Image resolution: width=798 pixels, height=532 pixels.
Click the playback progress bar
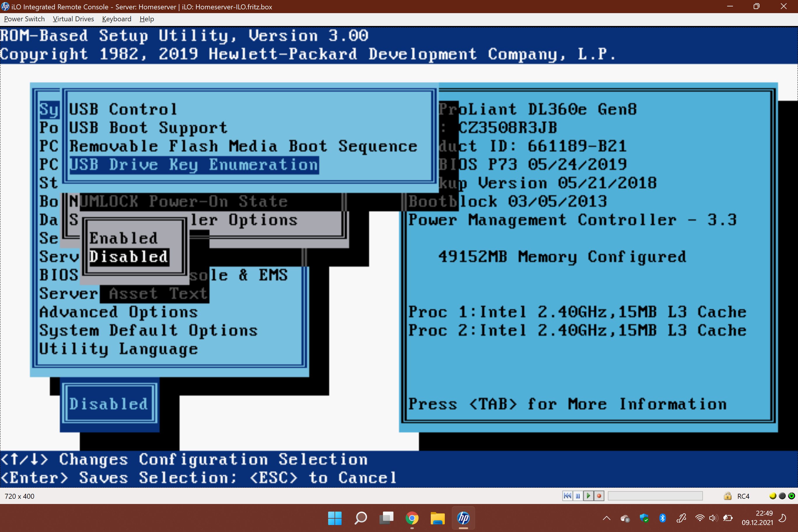tap(655, 496)
